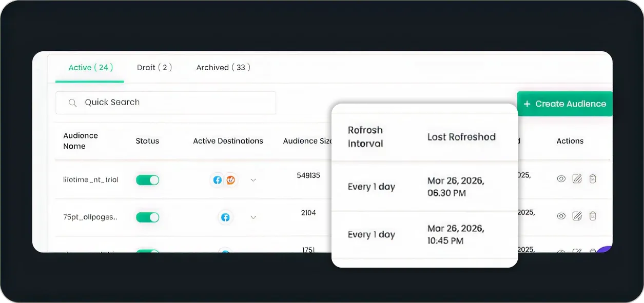This screenshot has width=644, height=303.
Task: Edit 75pt_allpoges audience with pencil icon
Action: click(x=577, y=216)
